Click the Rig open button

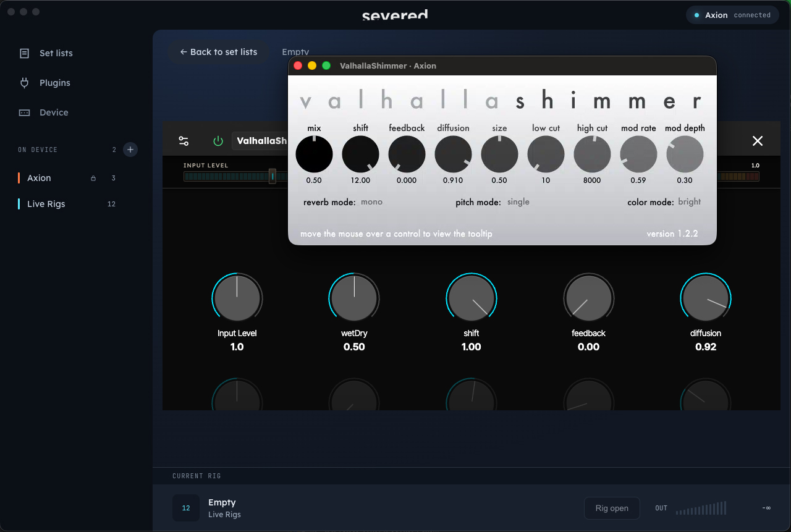[612, 509]
